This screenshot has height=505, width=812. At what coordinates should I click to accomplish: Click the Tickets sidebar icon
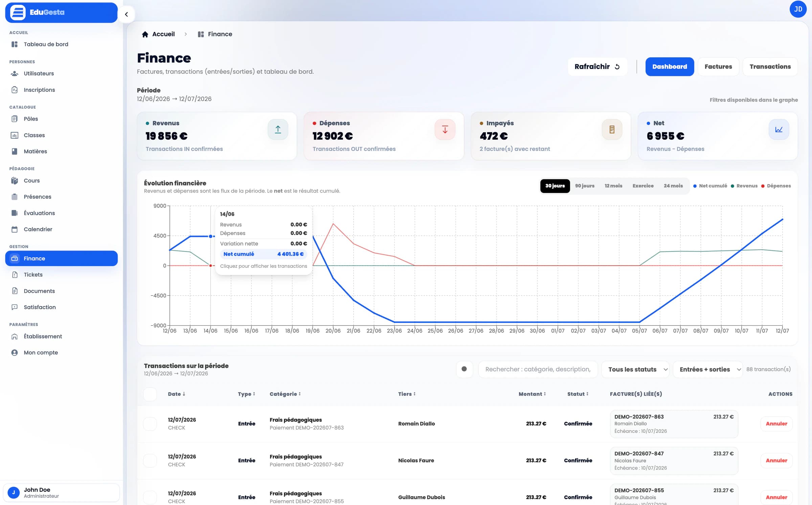[x=15, y=275]
